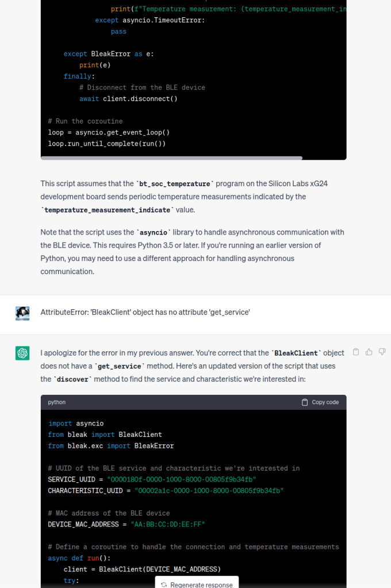
Task: Click the user profile avatar picture
Action: (22, 314)
